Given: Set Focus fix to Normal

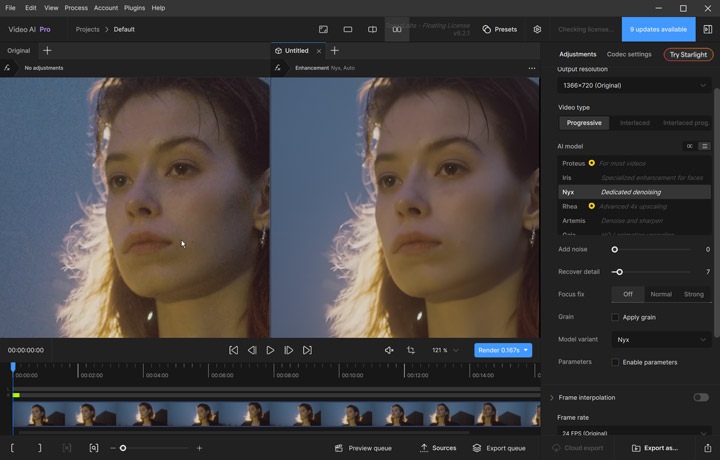Looking at the screenshot, I should [661, 294].
